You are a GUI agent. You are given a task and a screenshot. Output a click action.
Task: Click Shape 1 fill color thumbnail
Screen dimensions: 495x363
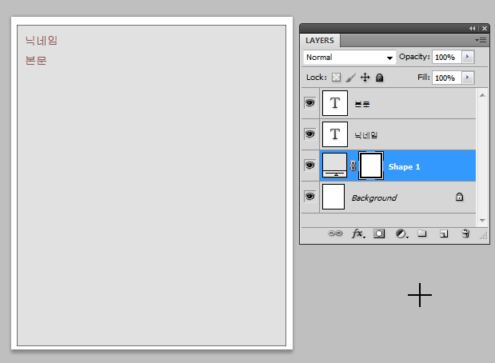pyautogui.click(x=335, y=165)
